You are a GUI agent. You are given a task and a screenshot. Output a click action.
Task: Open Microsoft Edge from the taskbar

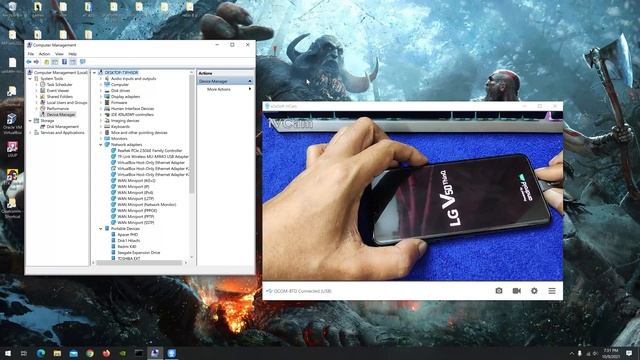click(41, 353)
